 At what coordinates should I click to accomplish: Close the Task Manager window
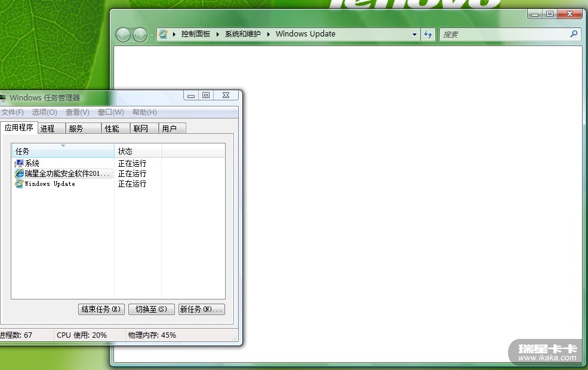pos(226,96)
